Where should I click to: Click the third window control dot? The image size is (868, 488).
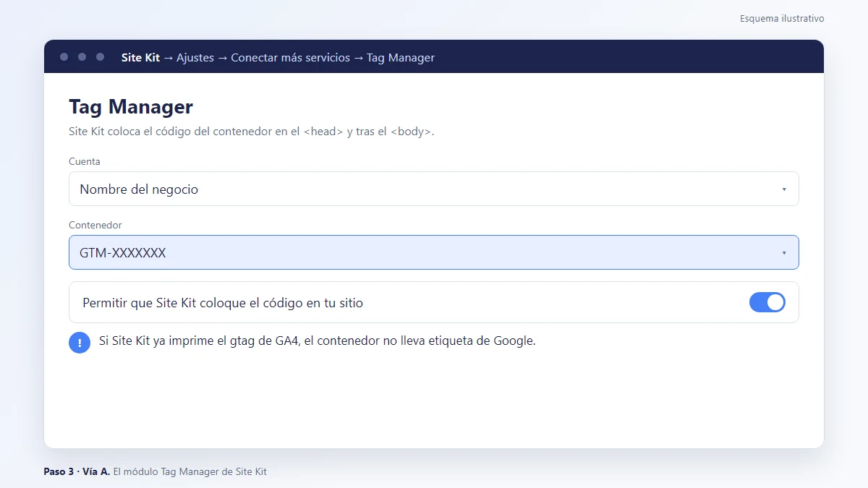click(100, 56)
